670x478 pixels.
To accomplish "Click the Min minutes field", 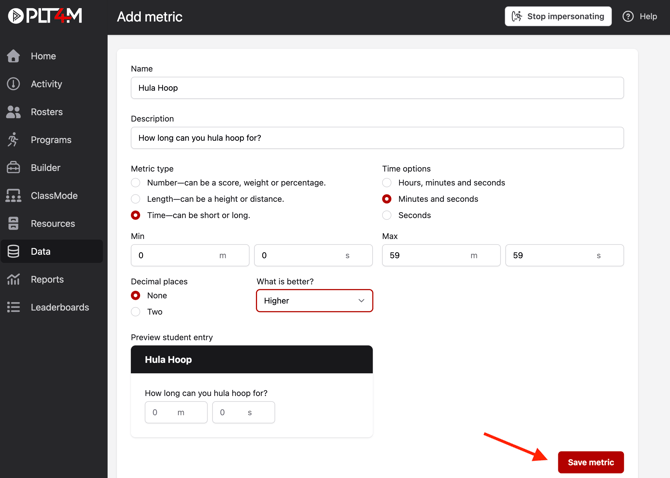I will pos(190,255).
